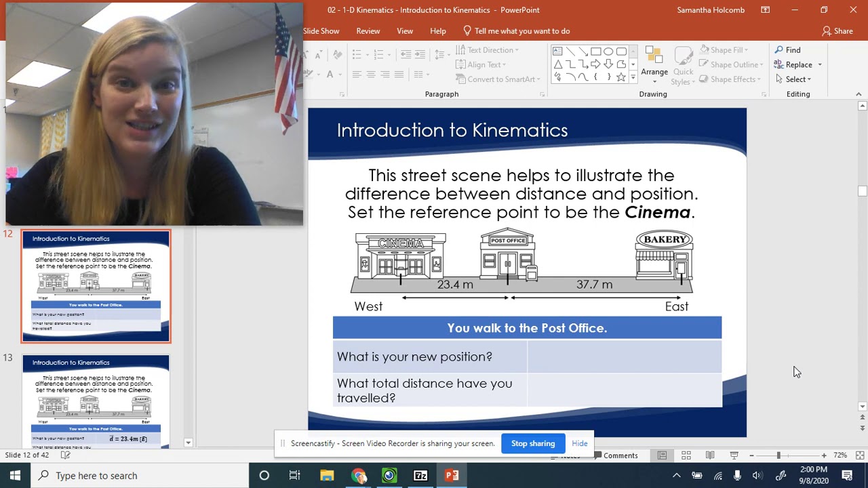Click Hide on the sharing bar
This screenshot has height=488, width=868.
click(x=580, y=443)
